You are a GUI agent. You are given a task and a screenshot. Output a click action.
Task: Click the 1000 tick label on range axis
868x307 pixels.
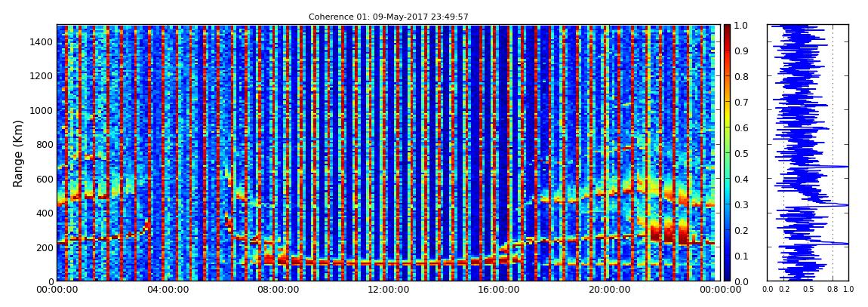[40, 111]
